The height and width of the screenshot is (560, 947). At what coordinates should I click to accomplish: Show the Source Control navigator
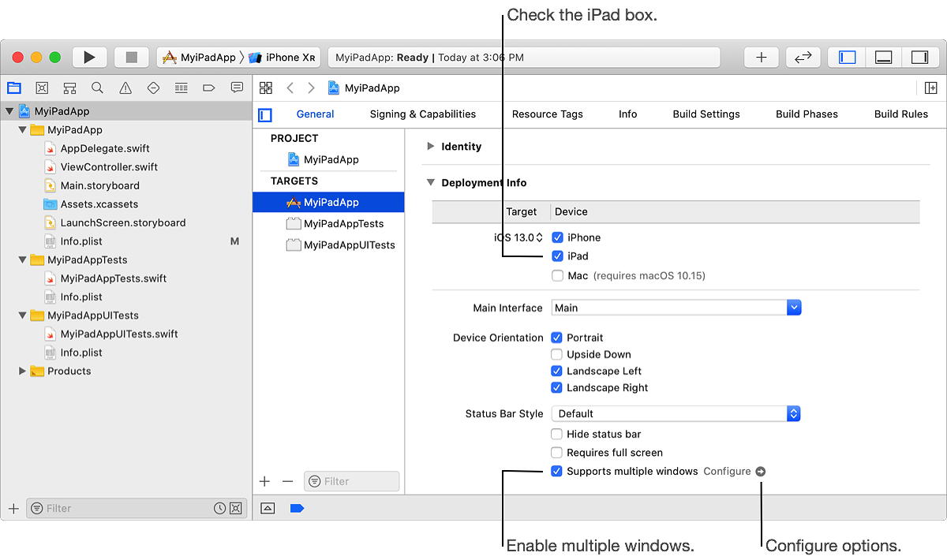(42, 88)
